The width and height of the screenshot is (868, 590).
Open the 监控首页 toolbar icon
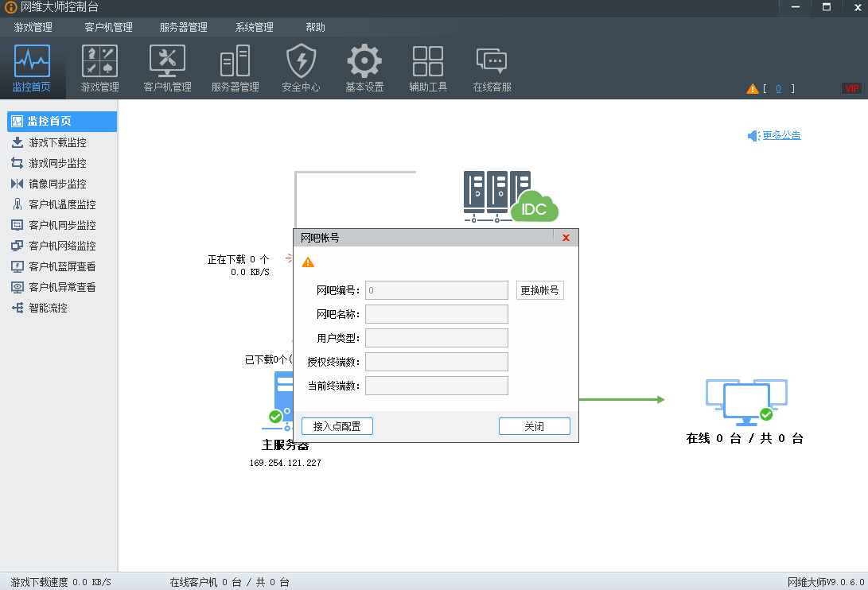click(32, 61)
